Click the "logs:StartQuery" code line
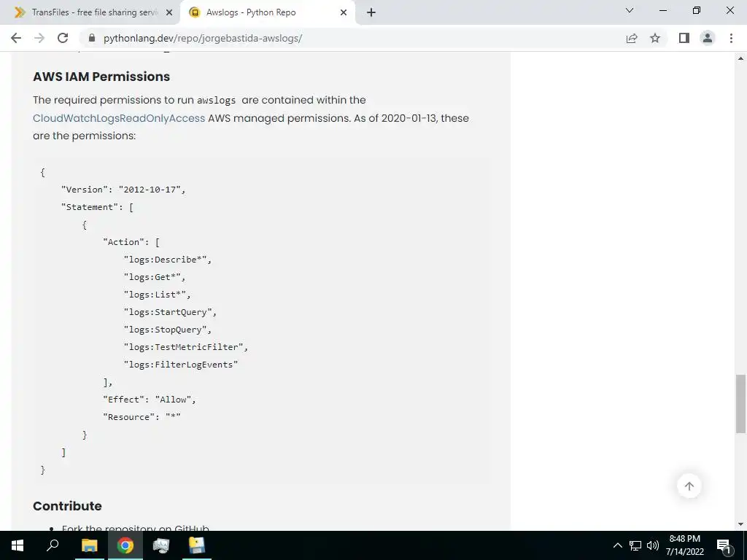The height and width of the screenshot is (560, 747). click(170, 312)
